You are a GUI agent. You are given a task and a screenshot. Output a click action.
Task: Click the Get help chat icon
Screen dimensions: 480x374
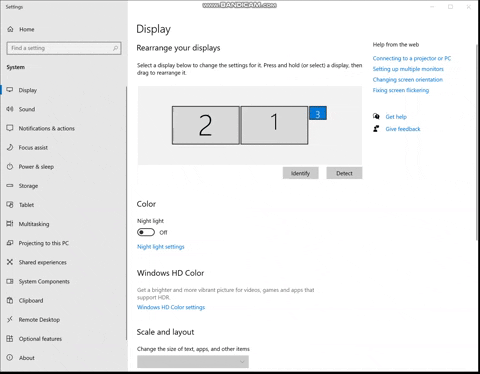(376, 116)
